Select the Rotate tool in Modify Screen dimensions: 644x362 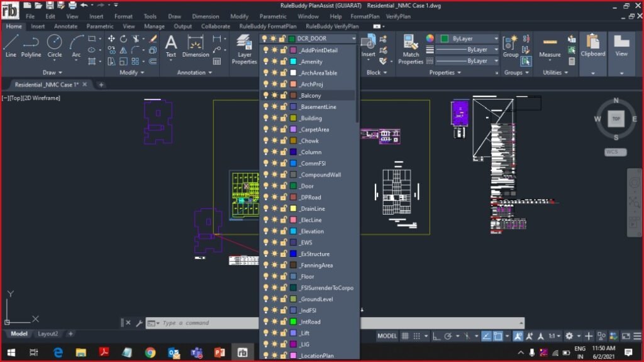[x=123, y=38]
